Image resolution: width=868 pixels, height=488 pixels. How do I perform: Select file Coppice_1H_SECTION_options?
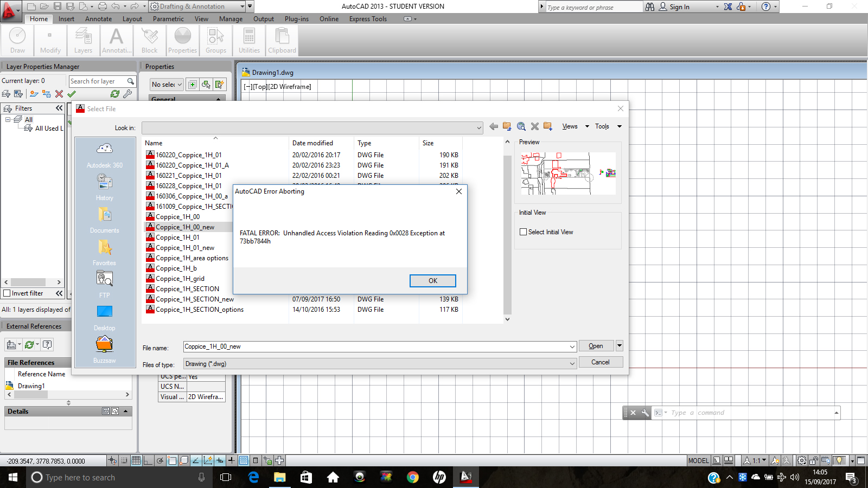pyautogui.click(x=200, y=310)
